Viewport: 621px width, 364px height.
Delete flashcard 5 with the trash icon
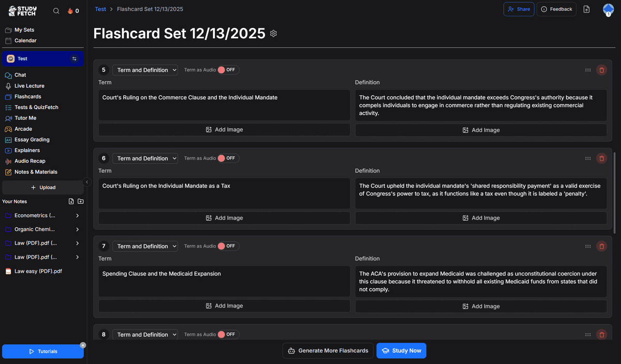click(601, 70)
